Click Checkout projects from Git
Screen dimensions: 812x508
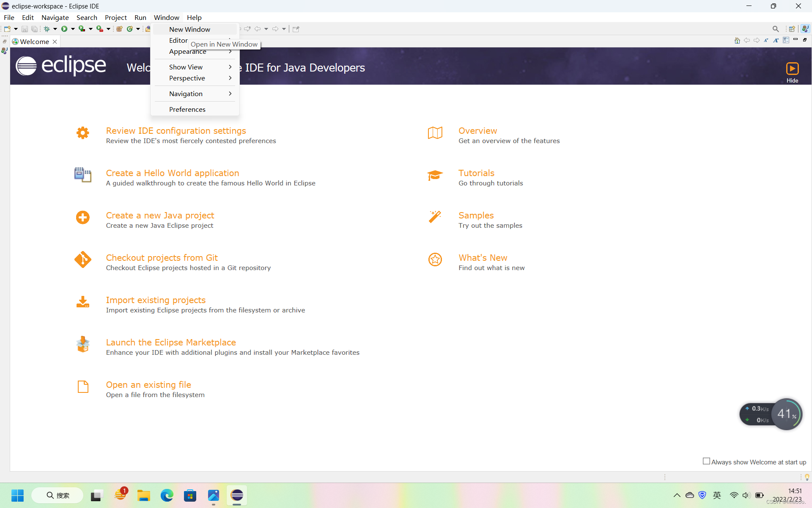click(162, 258)
